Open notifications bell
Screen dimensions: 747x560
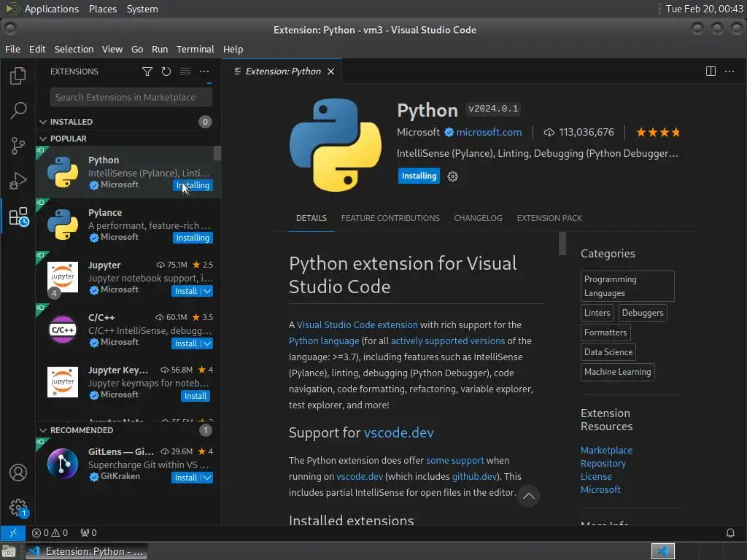click(x=729, y=532)
